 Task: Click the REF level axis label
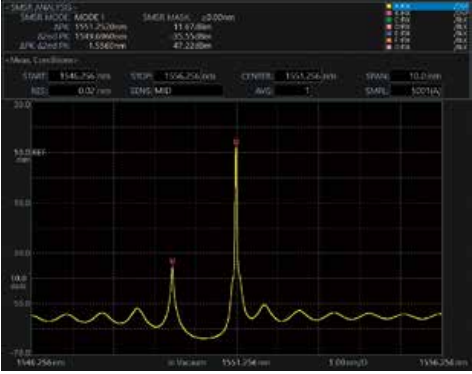point(29,153)
